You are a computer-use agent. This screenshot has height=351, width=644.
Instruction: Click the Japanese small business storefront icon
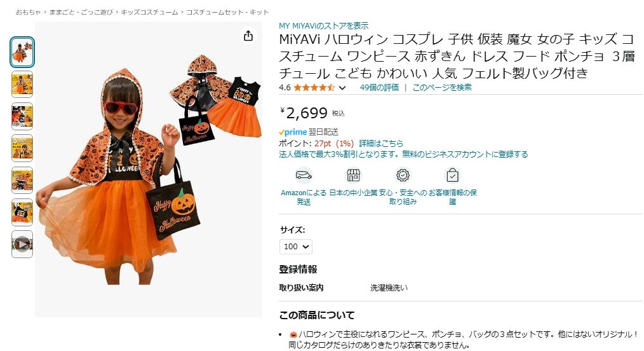[353, 175]
